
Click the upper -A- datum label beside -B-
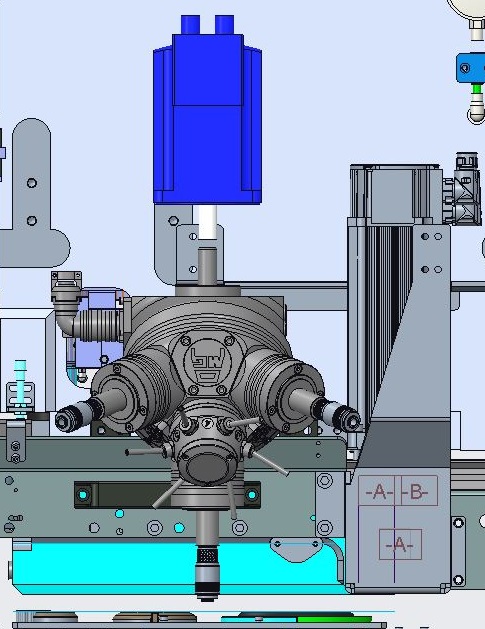pyautogui.click(x=379, y=491)
